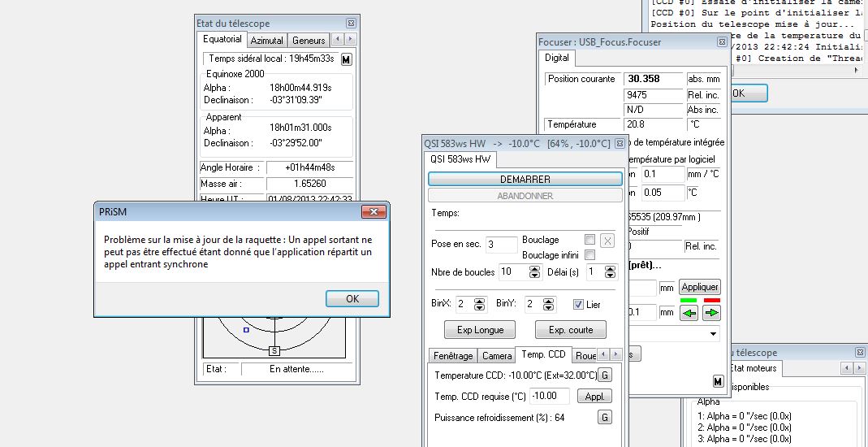Open the dropdown in the Focuser panel
Image resolution: width=868 pixels, height=447 pixels.
tap(713, 334)
